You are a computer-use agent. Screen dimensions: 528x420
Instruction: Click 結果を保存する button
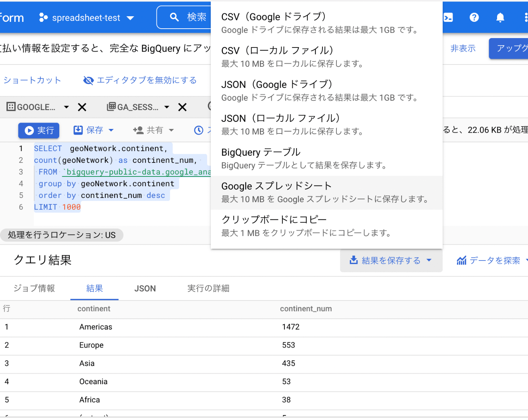tap(391, 261)
